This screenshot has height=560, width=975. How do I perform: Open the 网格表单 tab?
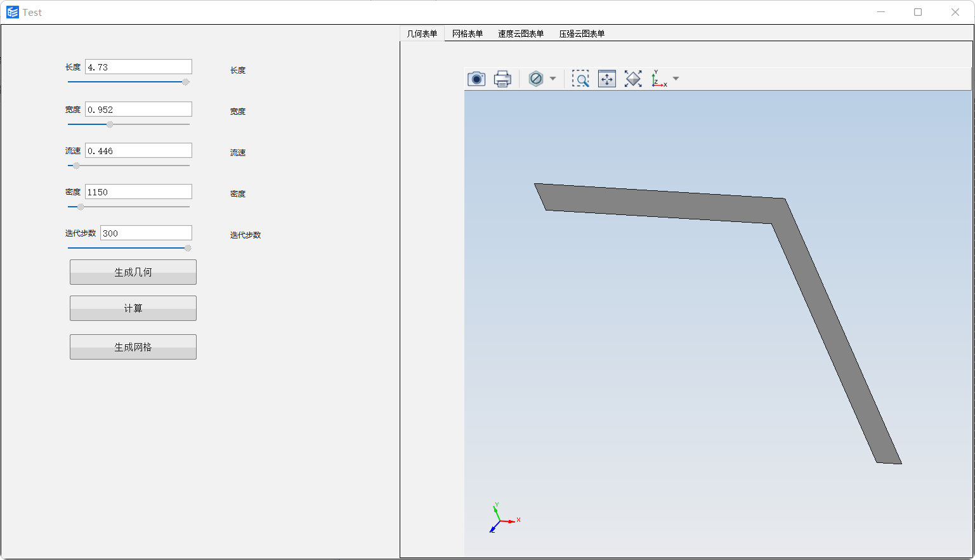pyautogui.click(x=468, y=34)
